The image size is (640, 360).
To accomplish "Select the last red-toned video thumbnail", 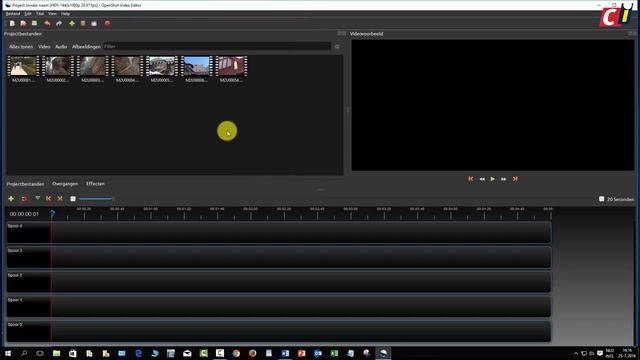I will coord(231,69).
